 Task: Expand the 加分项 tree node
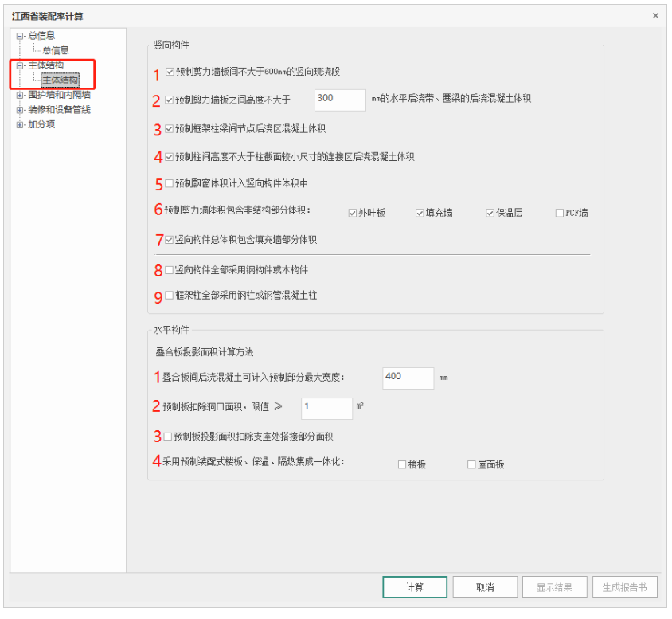20,125
